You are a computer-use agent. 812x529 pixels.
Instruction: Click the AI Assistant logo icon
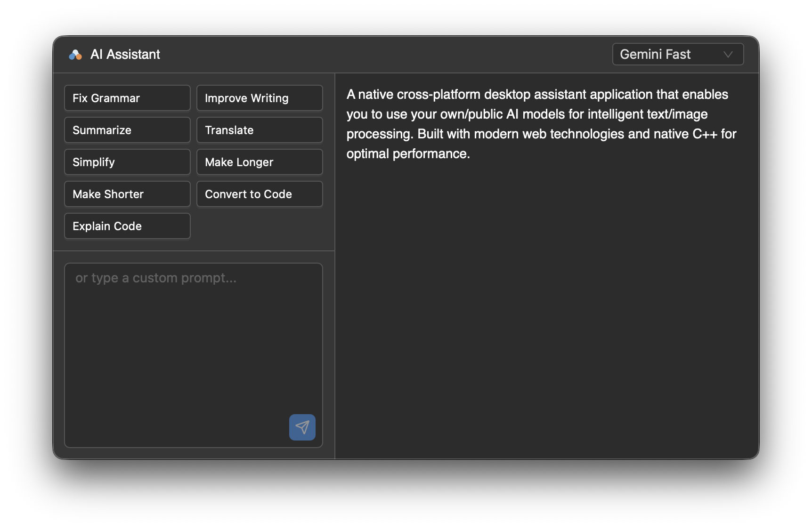click(x=75, y=54)
